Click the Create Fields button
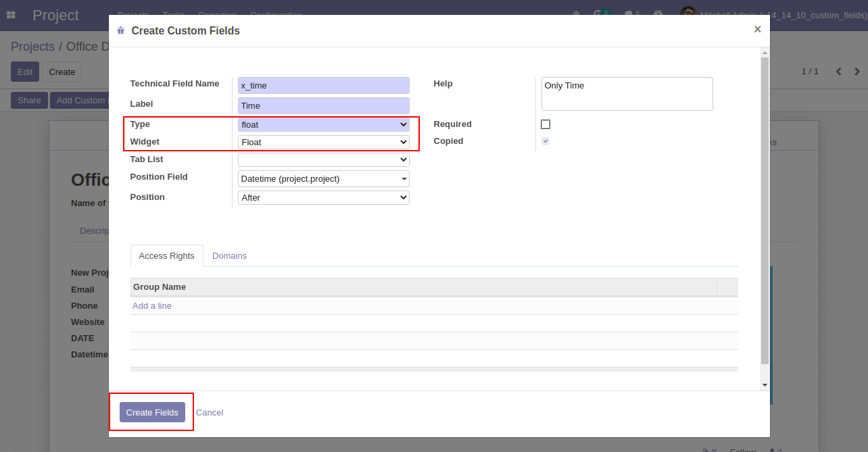Screen dimensions: 868x452 click(152, 412)
